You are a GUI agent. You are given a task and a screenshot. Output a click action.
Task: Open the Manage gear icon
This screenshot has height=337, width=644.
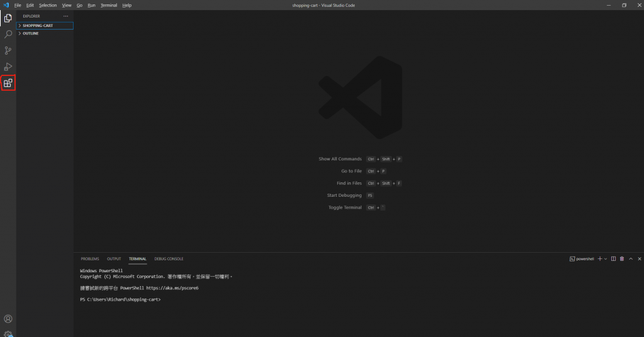[x=8, y=334]
